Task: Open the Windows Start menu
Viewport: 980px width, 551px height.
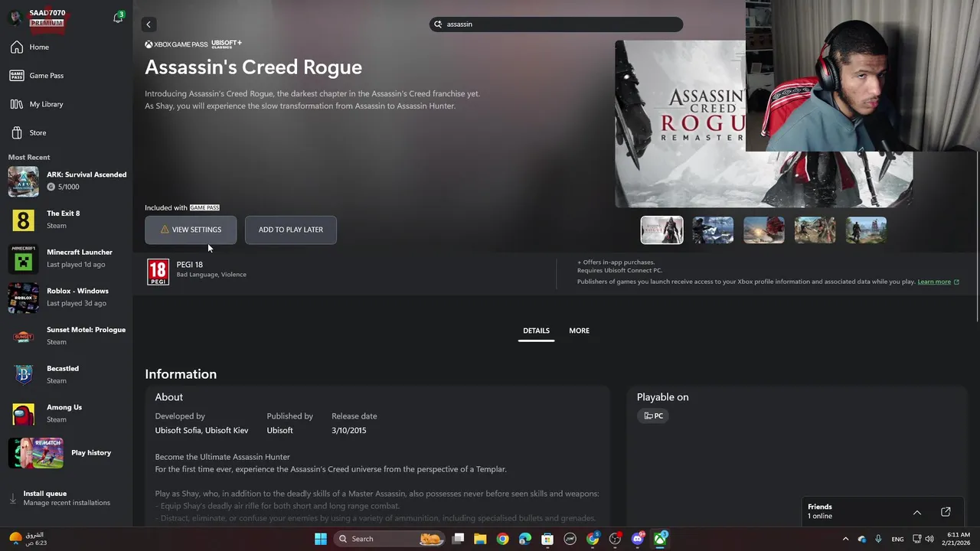Action: click(321, 539)
